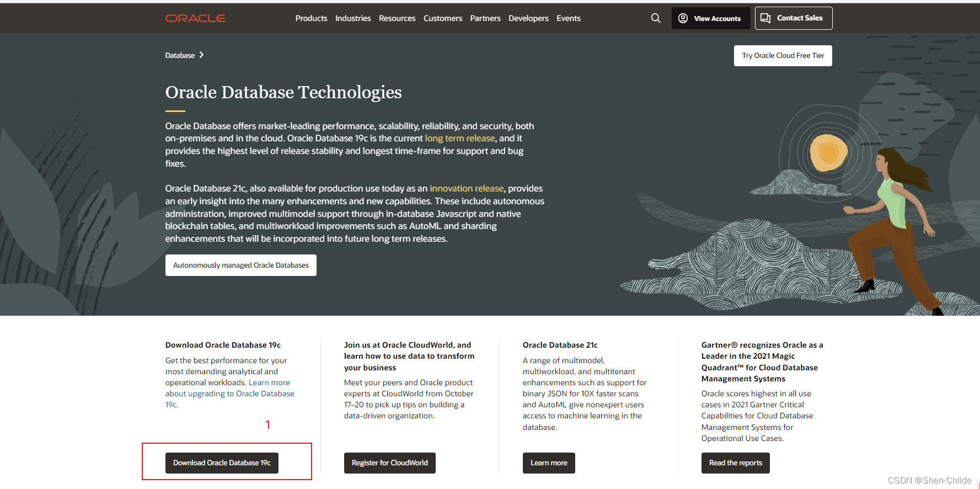Image resolution: width=980 pixels, height=489 pixels.
Task: Open the Events menu
Action: pyautogui.click(x=569, y=18)
